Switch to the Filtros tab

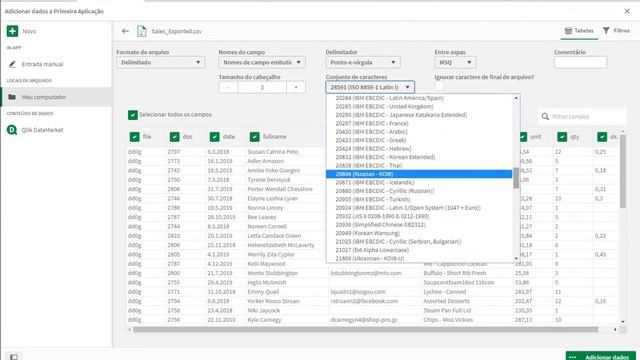coord(616,31)
